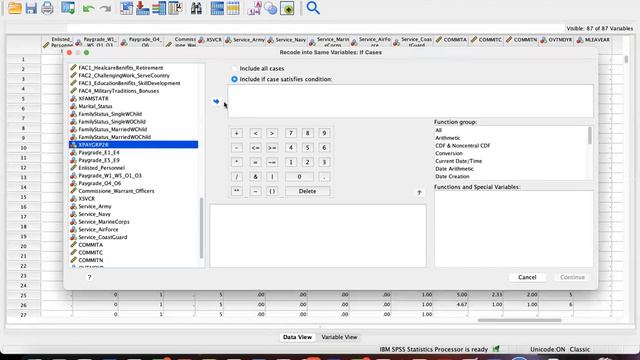Open dialog help with question mark button
The width and height of the screenshot is (640, 360).
(89, 277)
